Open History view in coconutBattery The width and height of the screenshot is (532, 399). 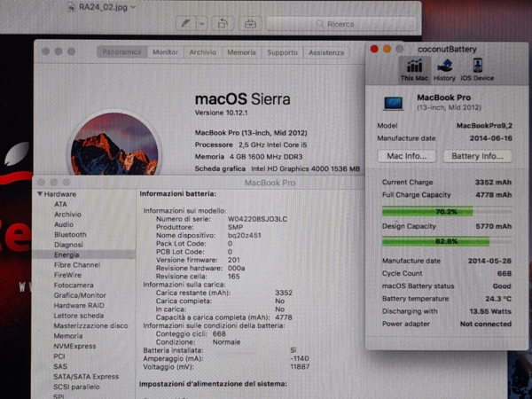[444, 69]
